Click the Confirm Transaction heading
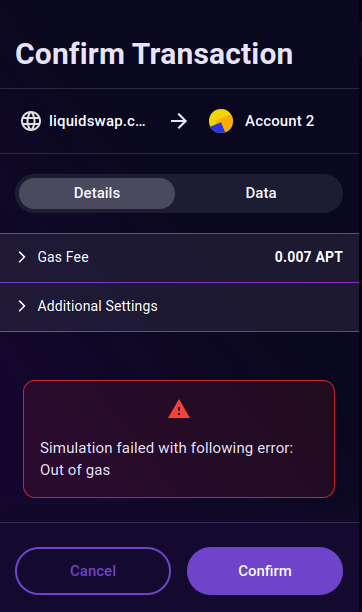Image resolution: width=362 pixels, height=612 pixels. pos(154,53)
